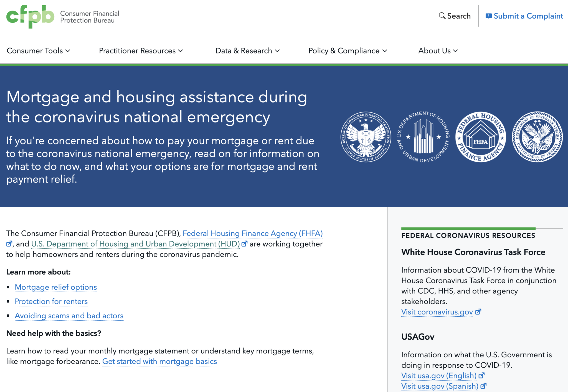Expand the Consumer Tools dropdown

(39, 51)
